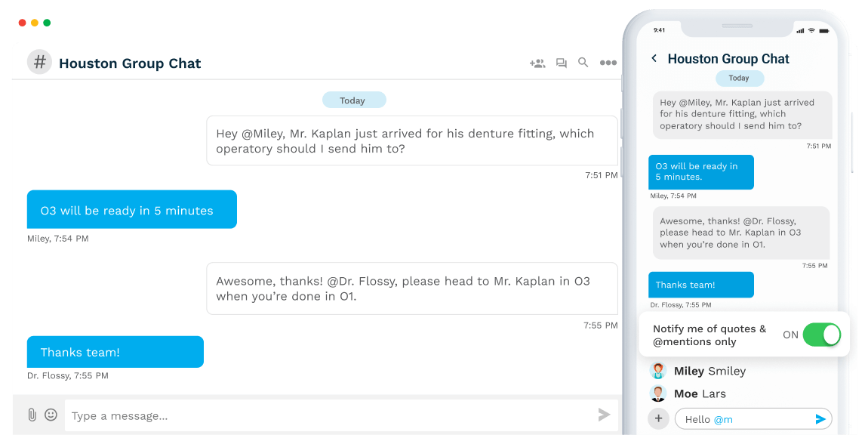Open the threads chat bubbles icon
The image size is (868, 435).
561,63
